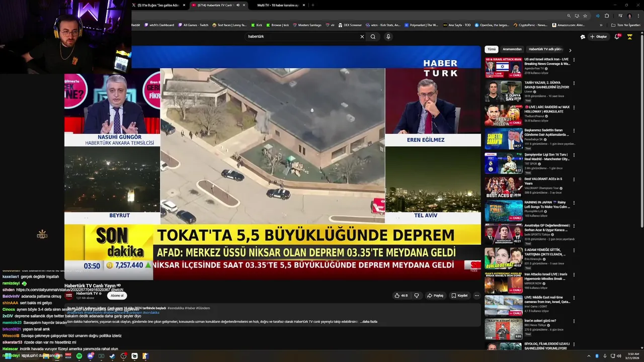644x362 pixels.
Task: Open All Games - Twitch bookmark
Action: pos(193,25)
